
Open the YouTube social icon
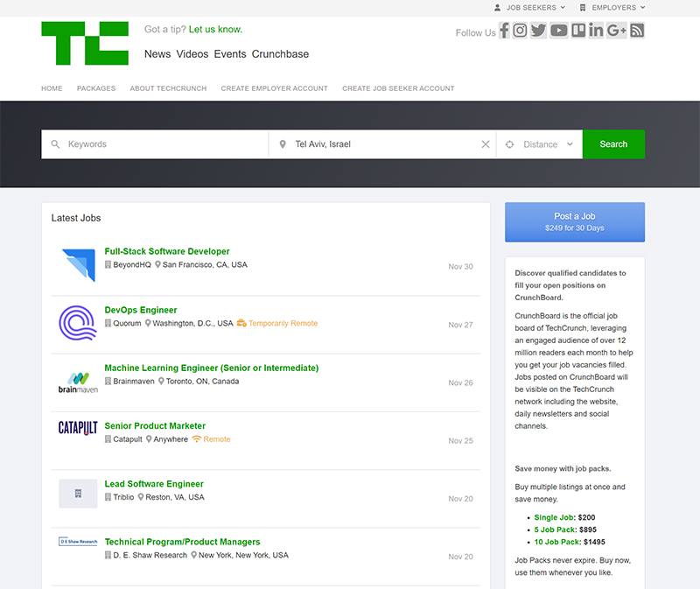[x=559, y=31]
